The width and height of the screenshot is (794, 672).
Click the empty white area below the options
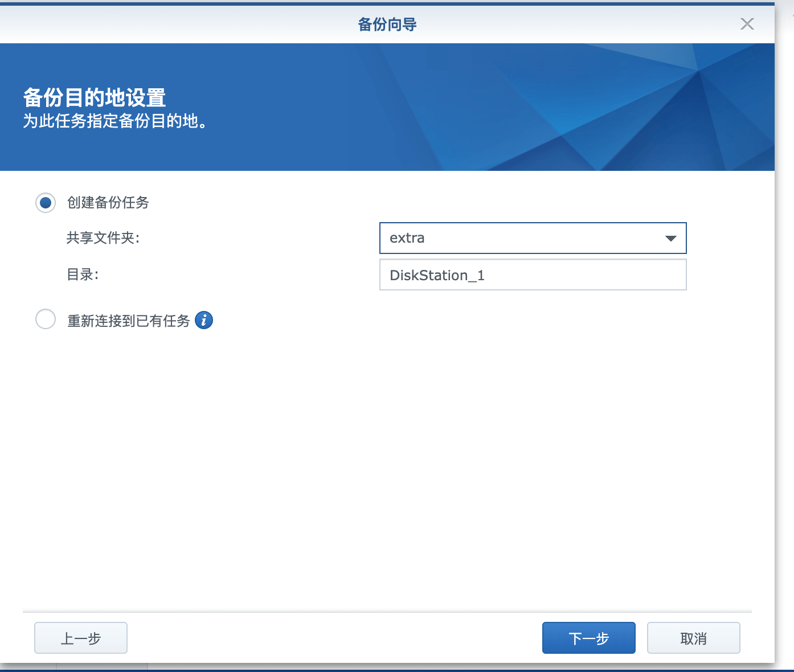pos(387,467)
